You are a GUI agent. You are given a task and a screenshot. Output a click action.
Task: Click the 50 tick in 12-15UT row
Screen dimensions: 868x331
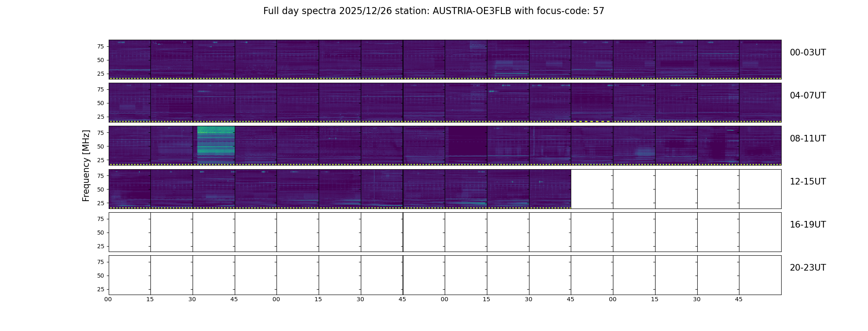100,189
